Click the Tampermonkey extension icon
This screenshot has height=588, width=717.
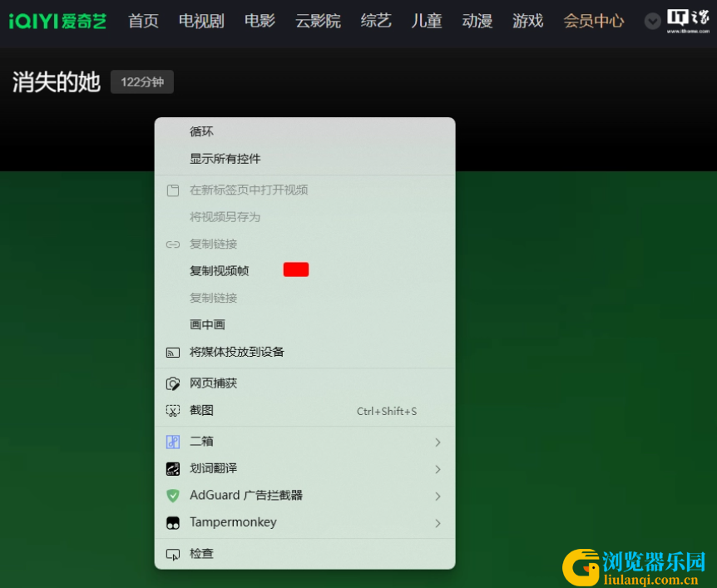pyautogui.click(x=173, y=522)
